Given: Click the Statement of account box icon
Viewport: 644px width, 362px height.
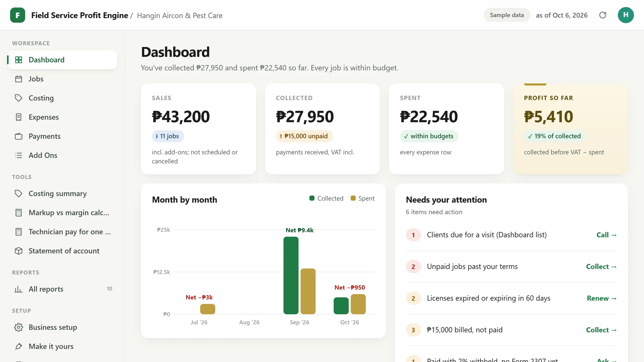Looking at the screenshot, I should [x=19, y=251].
